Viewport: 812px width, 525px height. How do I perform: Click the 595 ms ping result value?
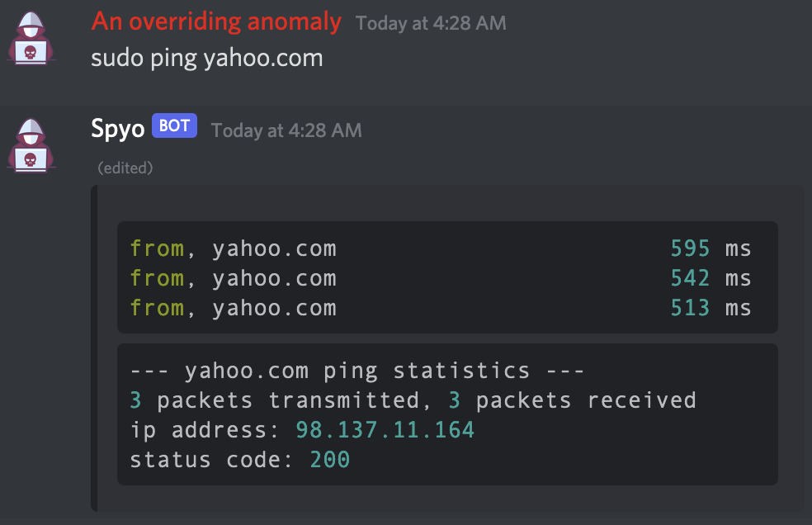(x=710, y=248)
